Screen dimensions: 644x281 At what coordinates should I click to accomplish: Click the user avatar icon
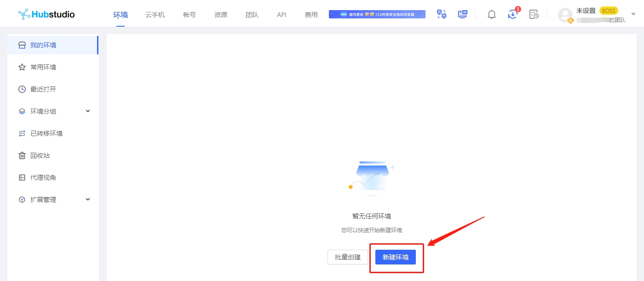pos(565,15)
